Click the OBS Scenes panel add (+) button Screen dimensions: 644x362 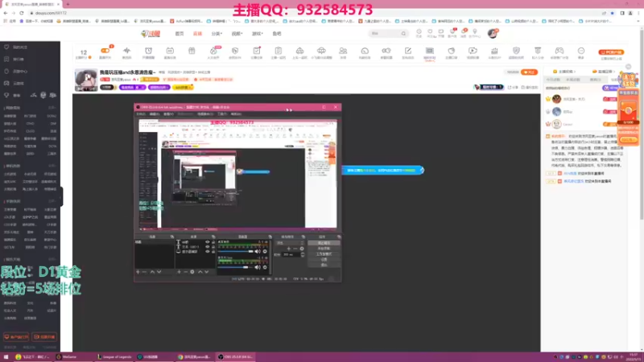pyautogui.click(x=138, y=272)
